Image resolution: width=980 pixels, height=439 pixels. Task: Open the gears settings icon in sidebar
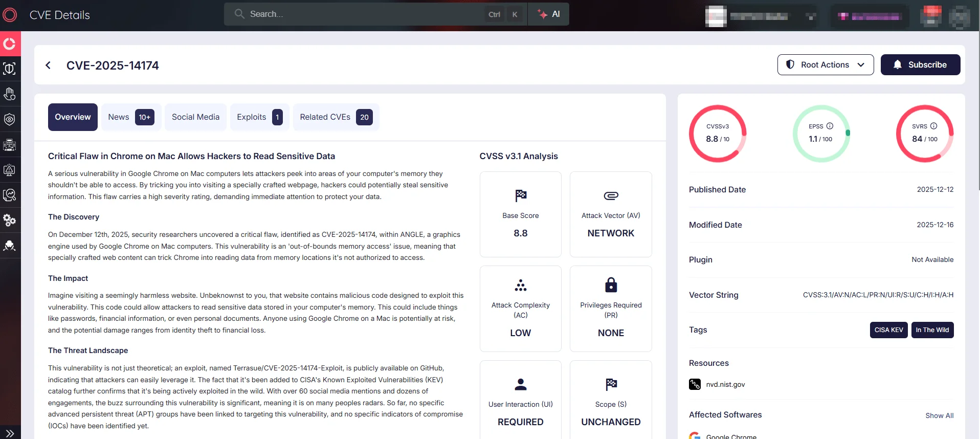[x=10, y=221]
